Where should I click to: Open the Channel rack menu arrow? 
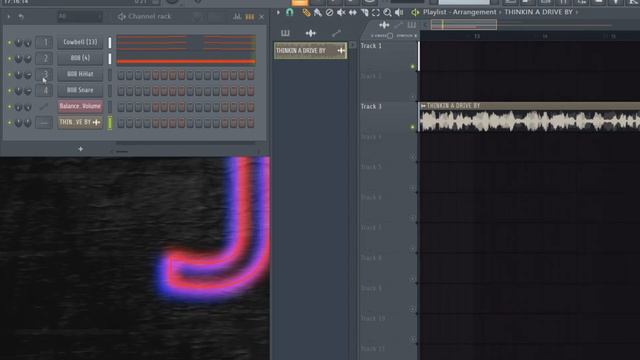tap(9, 17)
